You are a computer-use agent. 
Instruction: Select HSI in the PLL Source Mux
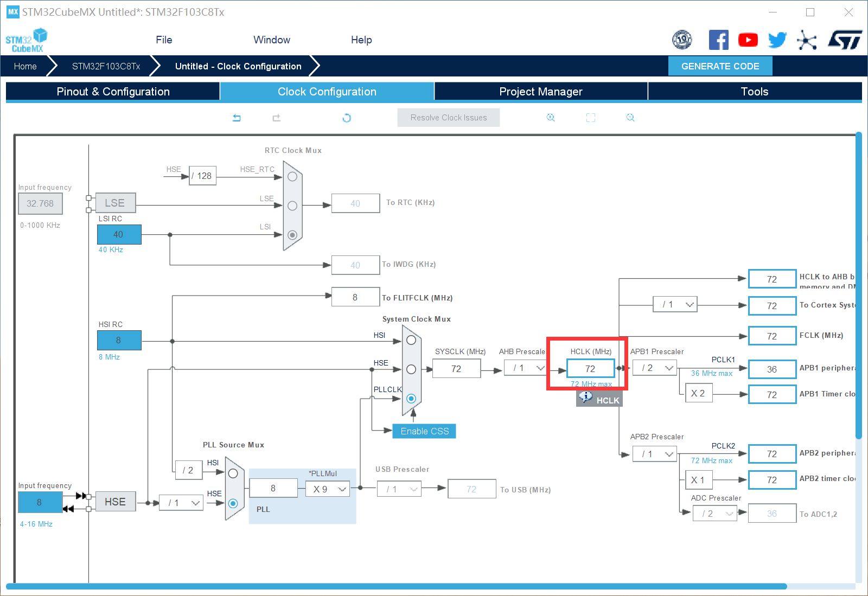[x=233, y=473]
